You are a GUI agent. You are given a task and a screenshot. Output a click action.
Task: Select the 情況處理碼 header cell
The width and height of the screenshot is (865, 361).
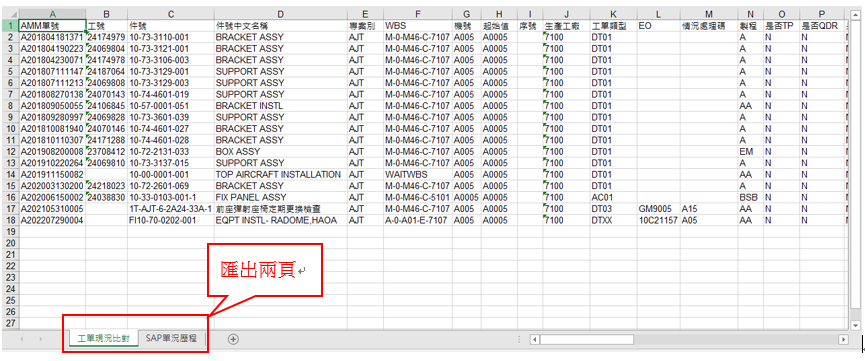point(709,26)
